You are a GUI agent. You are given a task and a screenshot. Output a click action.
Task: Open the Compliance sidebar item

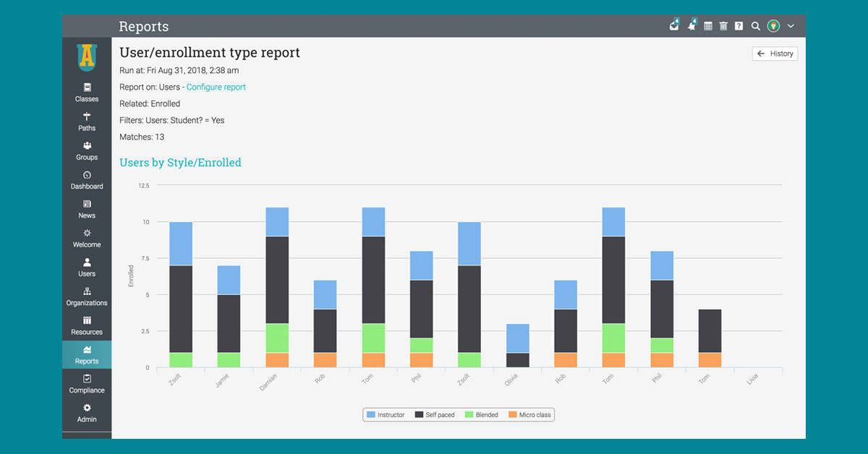87,383
